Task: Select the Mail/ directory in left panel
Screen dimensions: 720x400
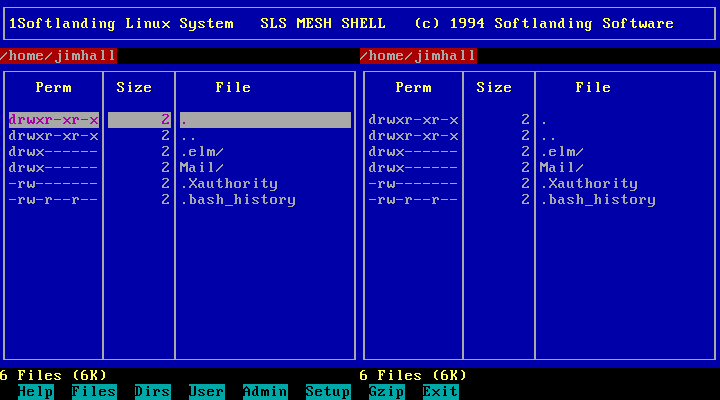Action: tap(202, 168)
